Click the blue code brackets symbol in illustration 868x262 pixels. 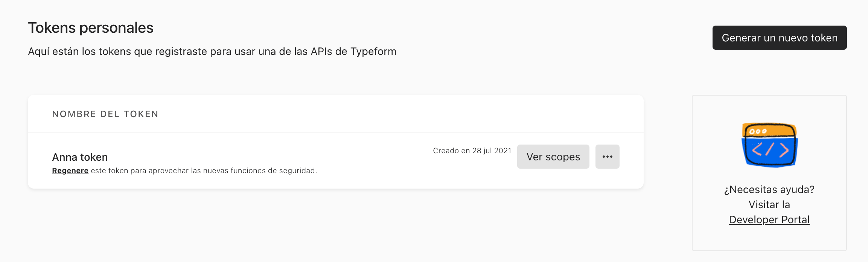770,149
